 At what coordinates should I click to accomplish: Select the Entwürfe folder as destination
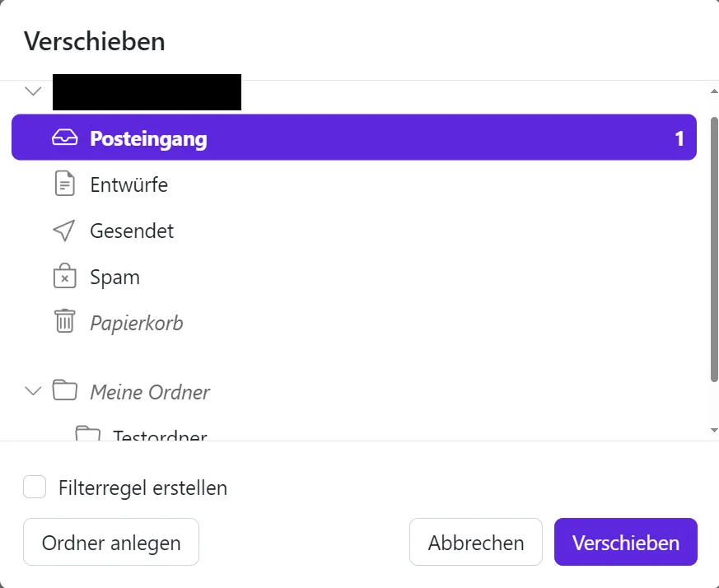pos(128,184)
